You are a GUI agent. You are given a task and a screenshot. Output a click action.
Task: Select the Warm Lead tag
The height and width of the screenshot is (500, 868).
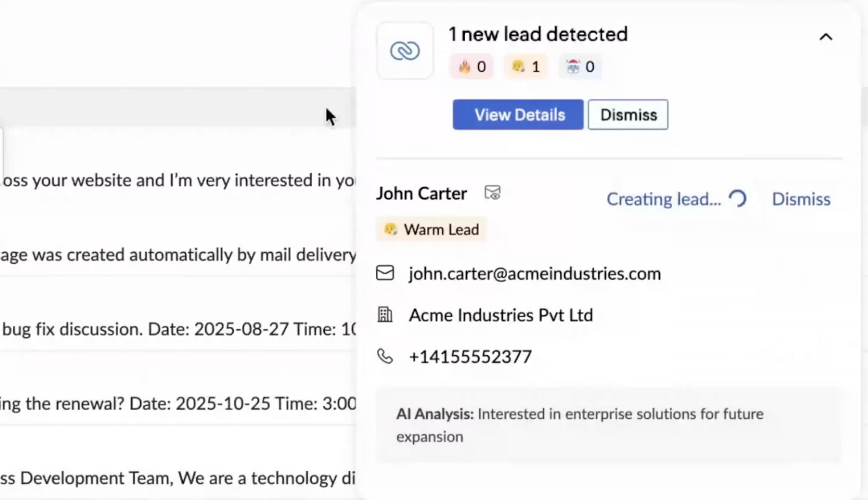[x=432, y=229]
